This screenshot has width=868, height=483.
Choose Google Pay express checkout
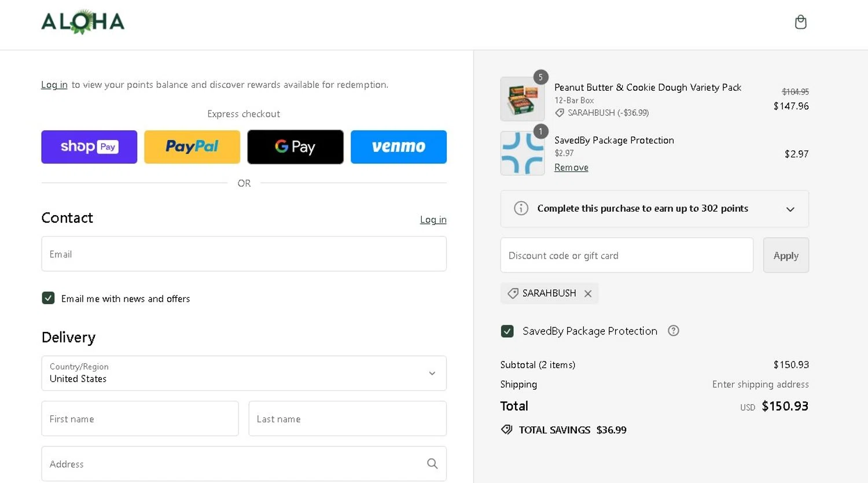tap(295, 147)
